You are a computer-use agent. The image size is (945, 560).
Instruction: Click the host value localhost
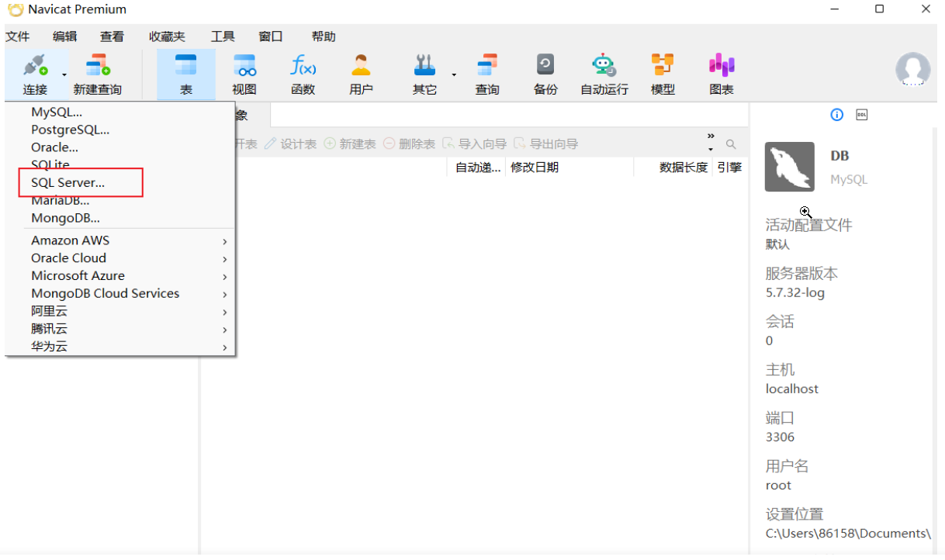792,389
